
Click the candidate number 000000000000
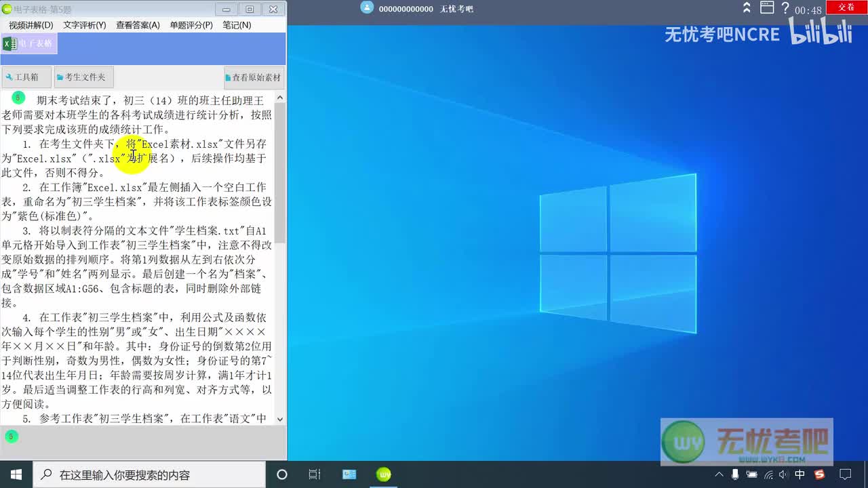pyautogui.click(x=406, y=9)
